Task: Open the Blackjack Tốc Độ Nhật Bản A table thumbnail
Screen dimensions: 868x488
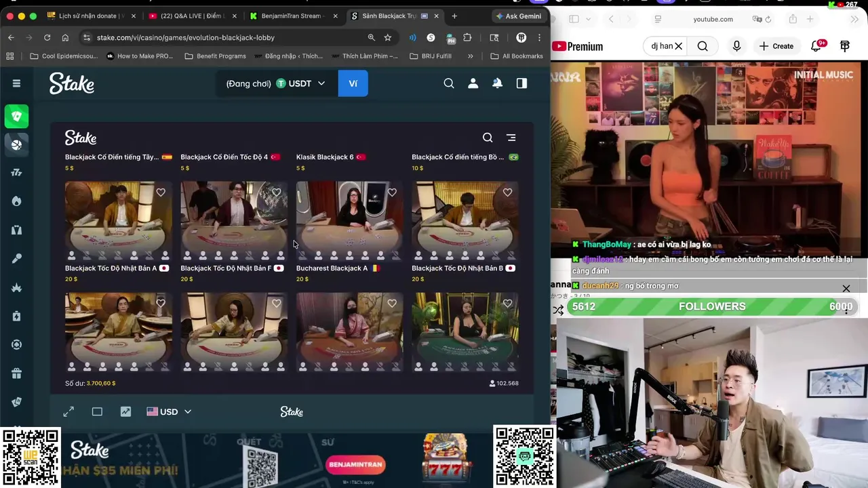Action: (x=119, y=221)
